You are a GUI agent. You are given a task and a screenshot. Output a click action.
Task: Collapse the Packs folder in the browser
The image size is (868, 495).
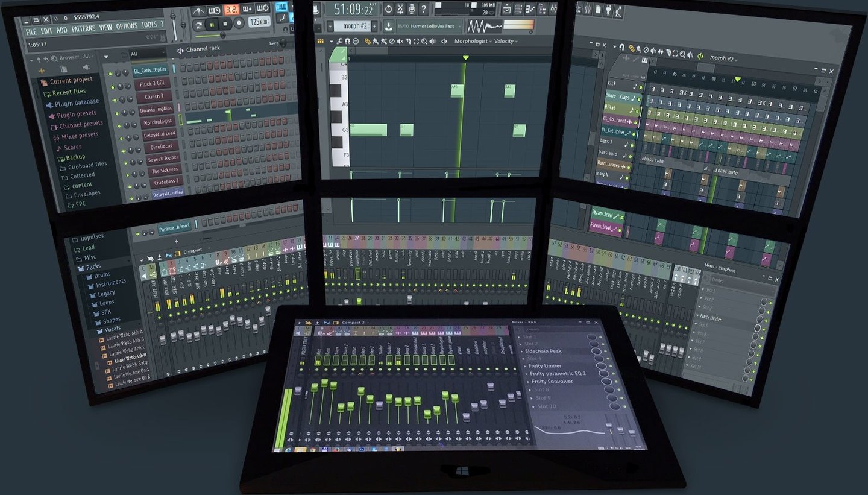[89, 266]
